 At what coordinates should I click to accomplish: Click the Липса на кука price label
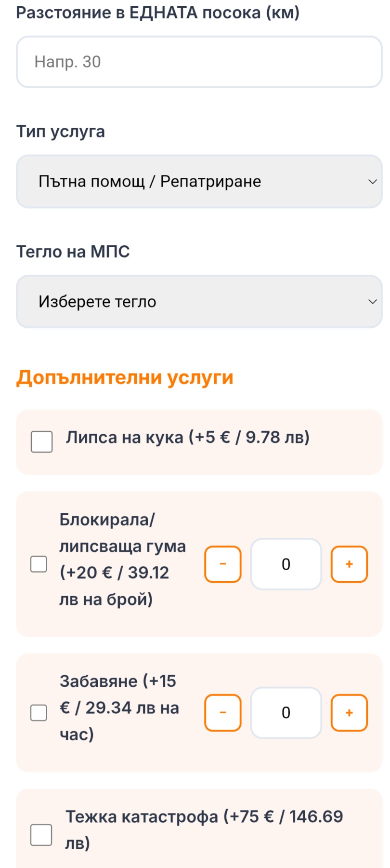[x=188, y=438]
